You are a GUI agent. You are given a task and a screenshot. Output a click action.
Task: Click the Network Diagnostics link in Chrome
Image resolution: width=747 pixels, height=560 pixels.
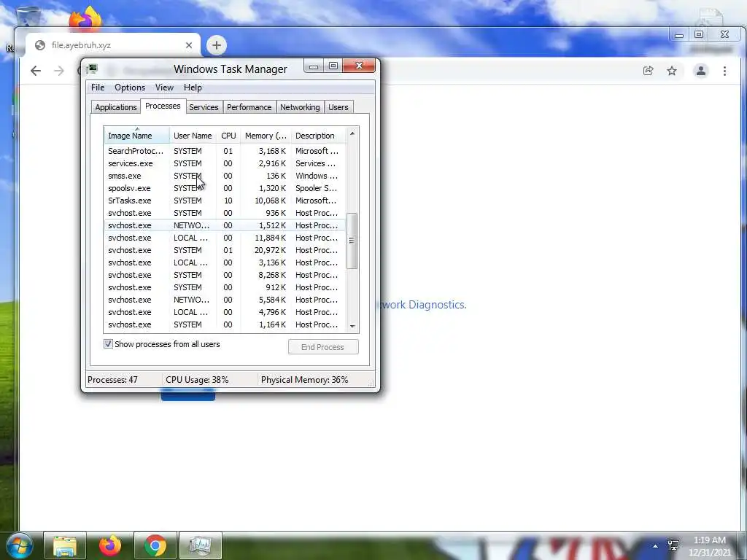coord(422,305)
